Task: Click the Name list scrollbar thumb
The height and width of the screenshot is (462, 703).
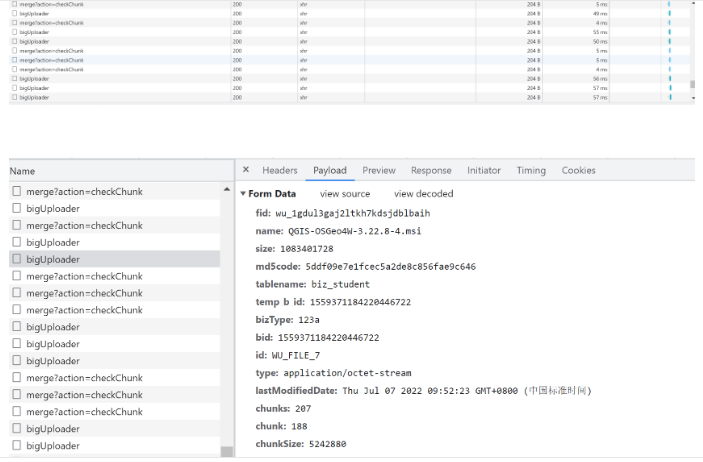Action: [x=227, y=451]
